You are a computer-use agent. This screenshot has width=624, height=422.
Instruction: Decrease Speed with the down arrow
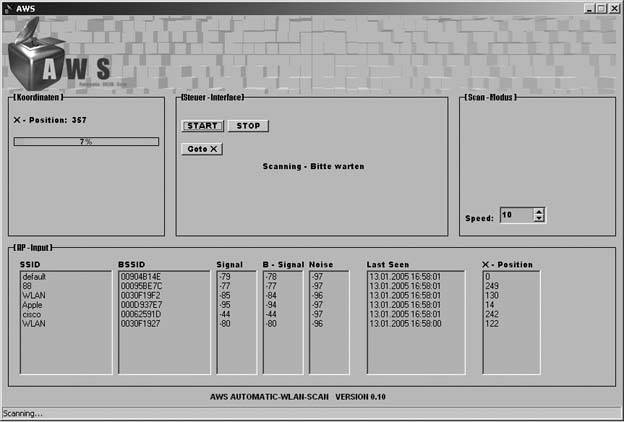click(x=540, y=219)
